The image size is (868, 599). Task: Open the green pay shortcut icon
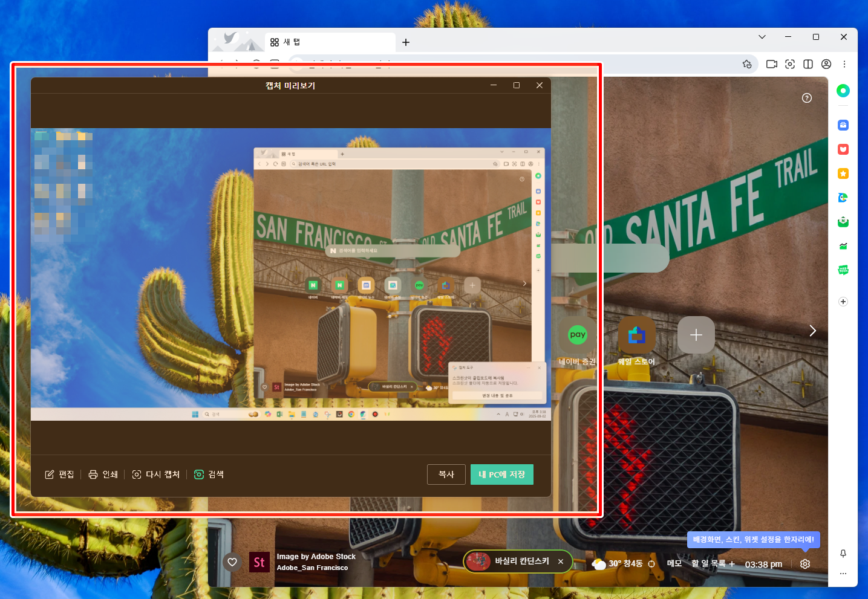tap(578, 335)
